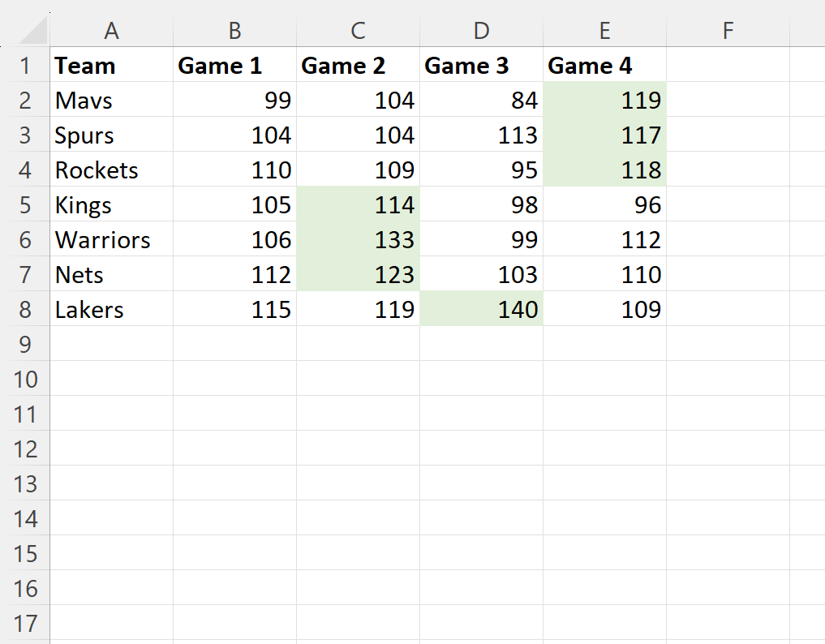Image resolution: width=825 pixels, height=644 pixels.
Task: Select the cell containing Team
Action: 111,66
